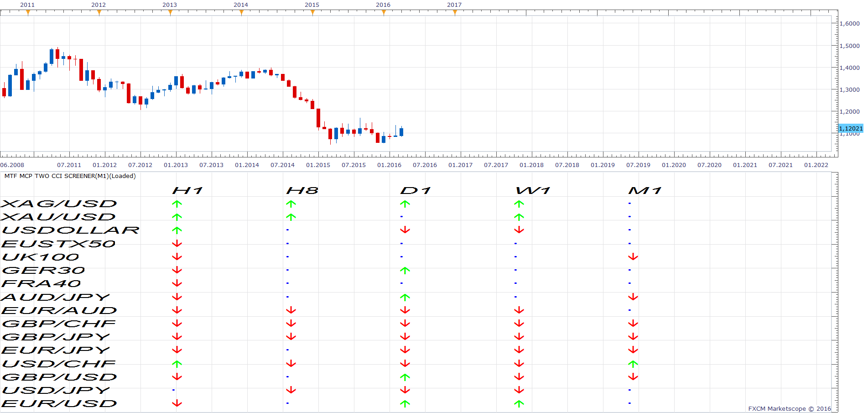The image size is (868, 413).
Task: Click the H1 column header
Action: [x=187, y=191]
